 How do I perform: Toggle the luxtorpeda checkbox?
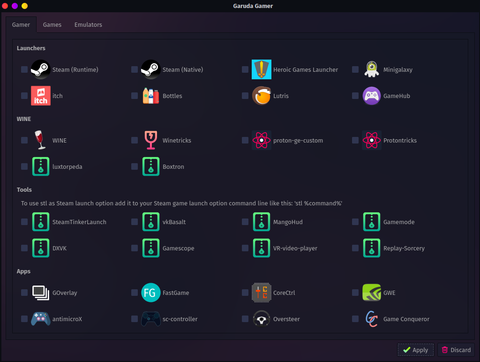click(24, 166)
